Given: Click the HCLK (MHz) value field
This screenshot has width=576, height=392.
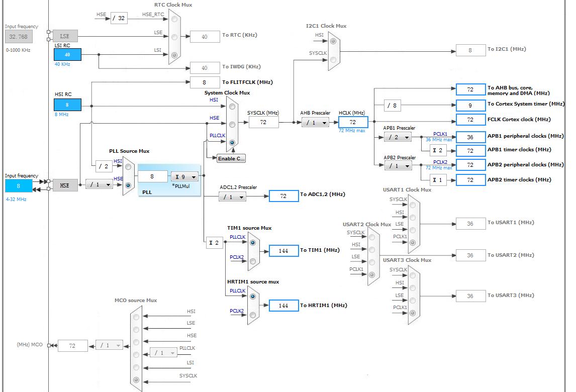Looking at the screenshot, I should 353,122.
